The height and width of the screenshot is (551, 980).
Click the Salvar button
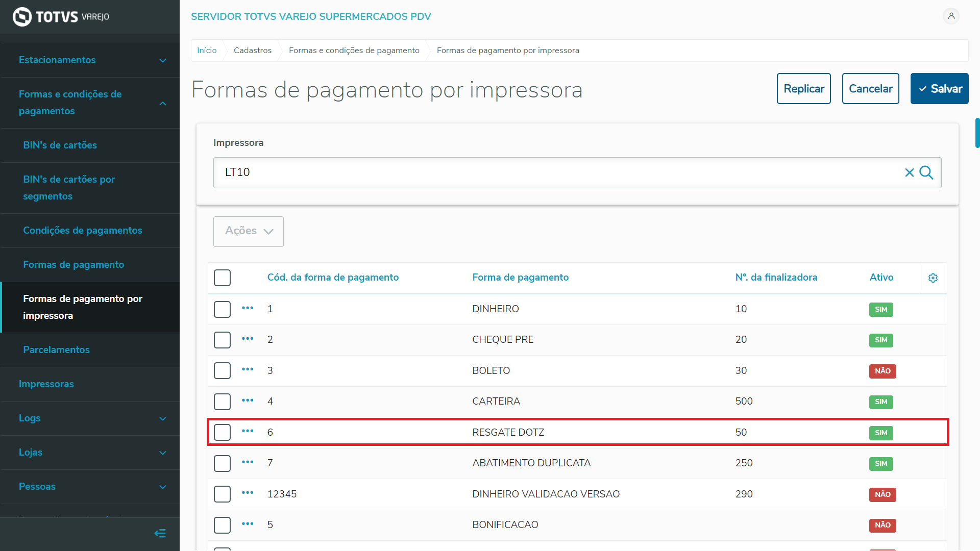click(939, 89)
